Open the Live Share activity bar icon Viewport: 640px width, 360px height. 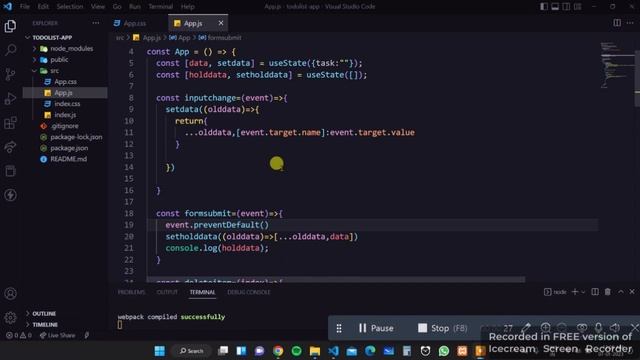[x=10, y=147]
